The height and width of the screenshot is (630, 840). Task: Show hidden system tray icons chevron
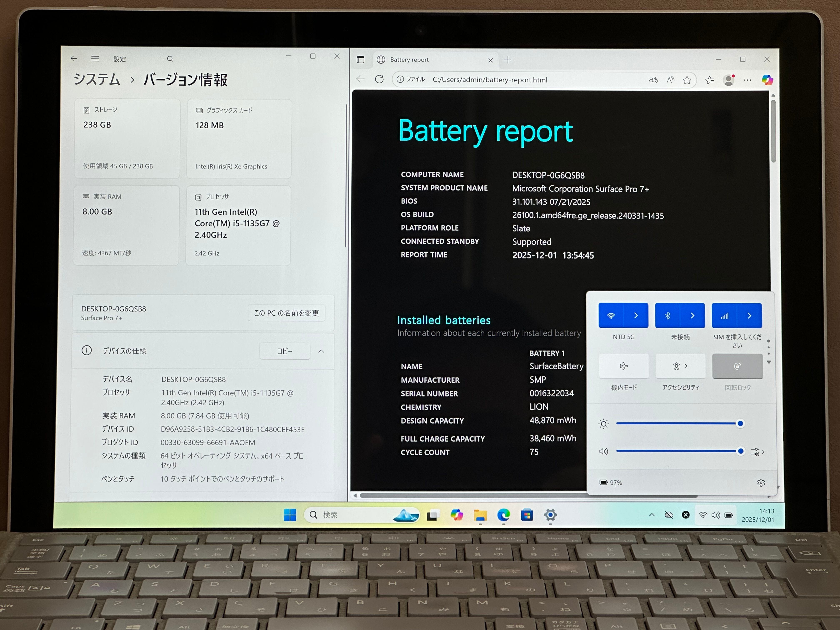click(x=652, y=515)
